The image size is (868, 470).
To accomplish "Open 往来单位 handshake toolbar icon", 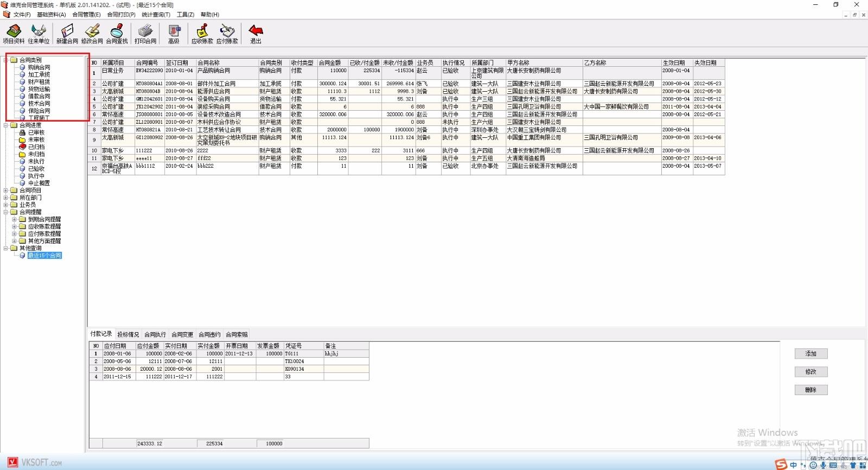I will click(39, 34).
